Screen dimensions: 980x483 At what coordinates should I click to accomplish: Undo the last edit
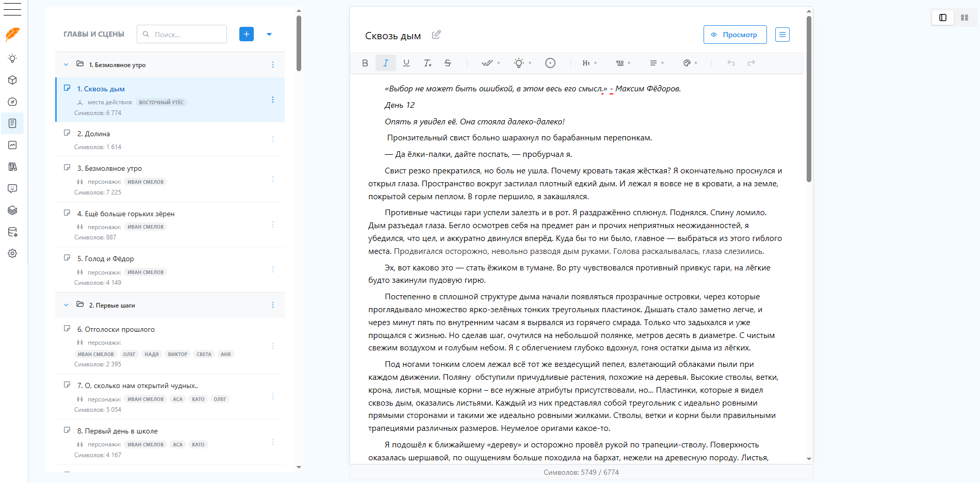[x=731, y=63]
